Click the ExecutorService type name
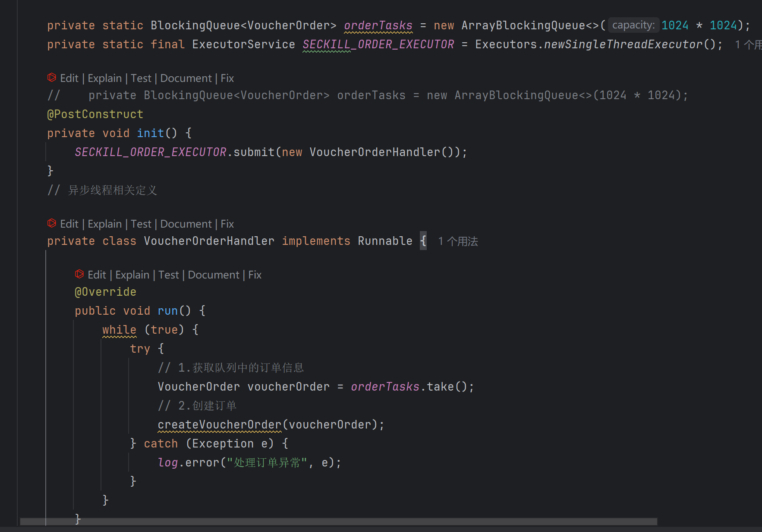This screenshot has width=762, height=532. (244, 44)
